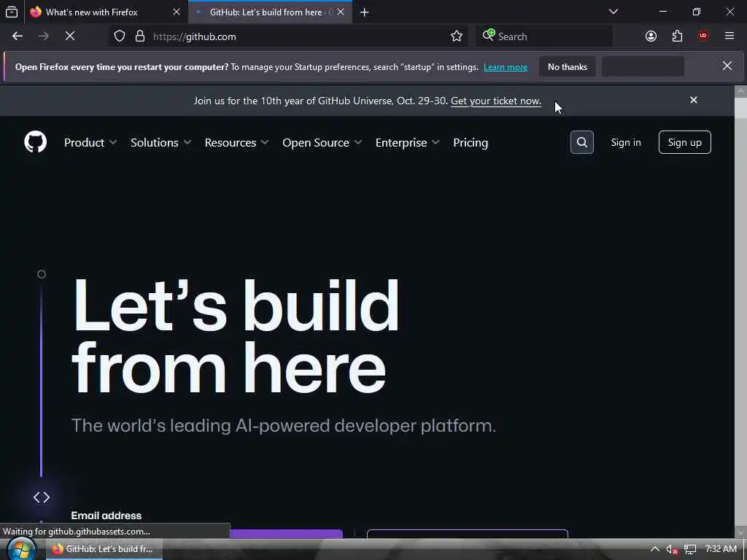Click the page vertical scrollbar thumb

click(x=740, y=108)
